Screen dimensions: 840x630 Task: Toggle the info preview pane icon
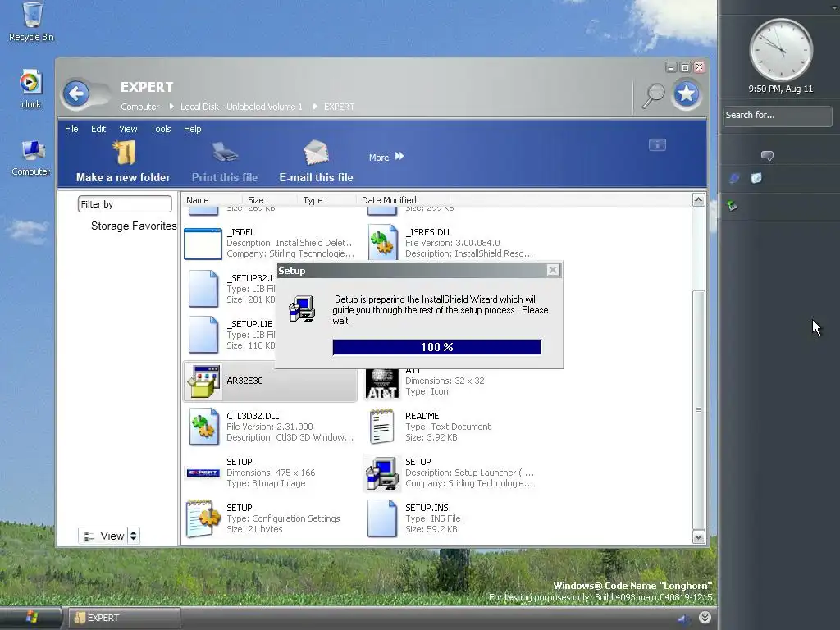[x=657, y=144]
